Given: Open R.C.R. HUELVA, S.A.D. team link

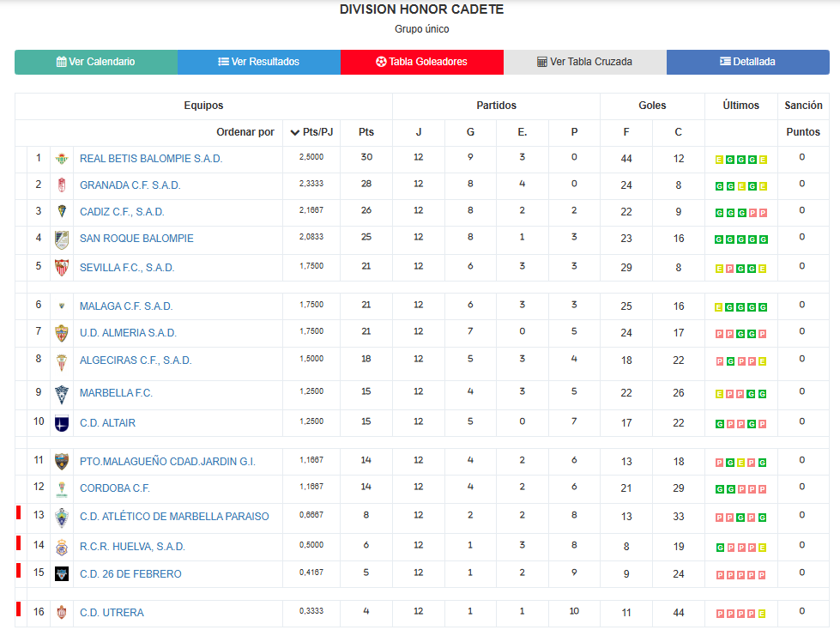Looking at the screenshot, I should [132, 547].
